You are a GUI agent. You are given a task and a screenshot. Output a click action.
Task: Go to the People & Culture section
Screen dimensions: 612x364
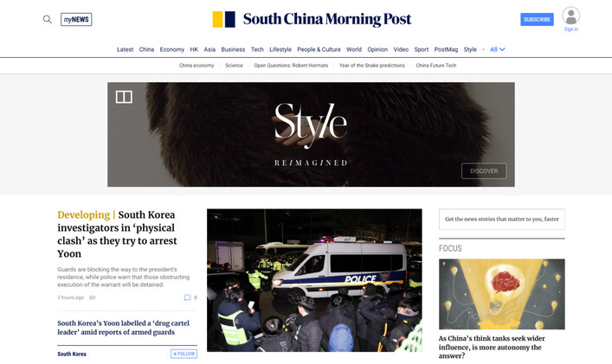tap(319, 49)
